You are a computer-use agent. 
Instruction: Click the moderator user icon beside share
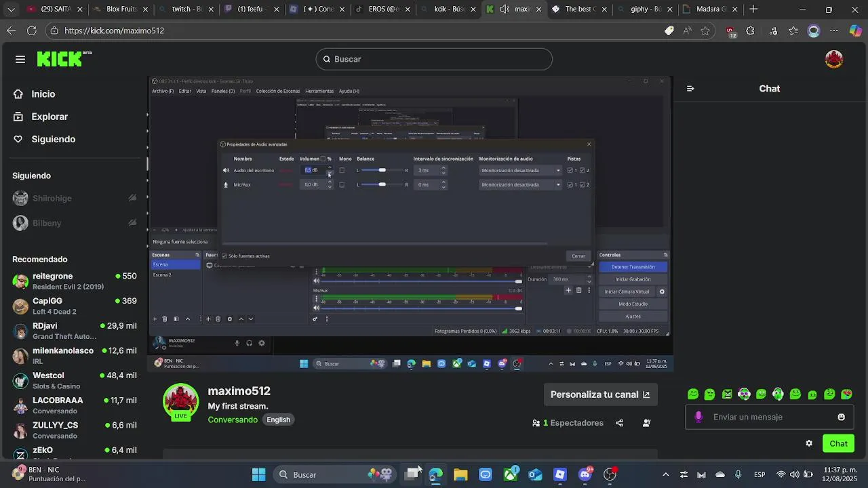[x=646, y=423]
